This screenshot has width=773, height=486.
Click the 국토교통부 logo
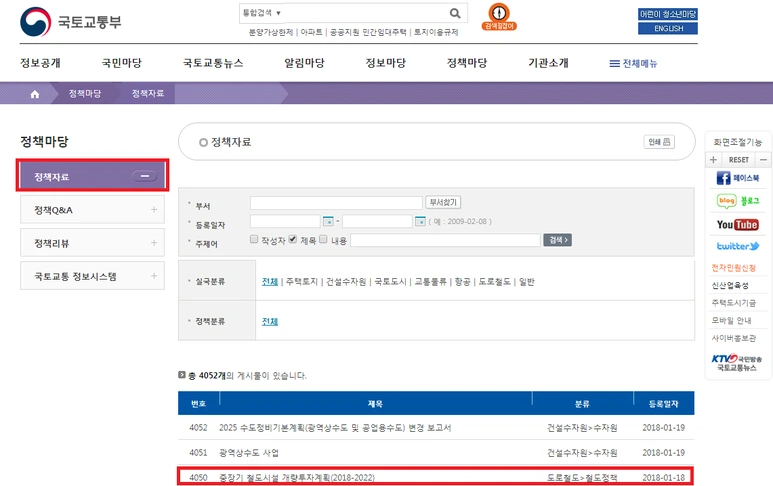point(70,22)
